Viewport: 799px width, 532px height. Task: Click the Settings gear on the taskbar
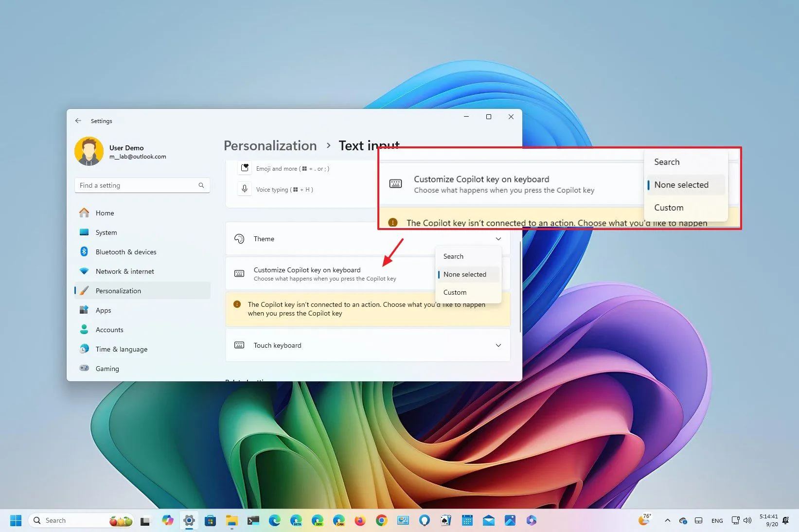(x=189, y=520)
